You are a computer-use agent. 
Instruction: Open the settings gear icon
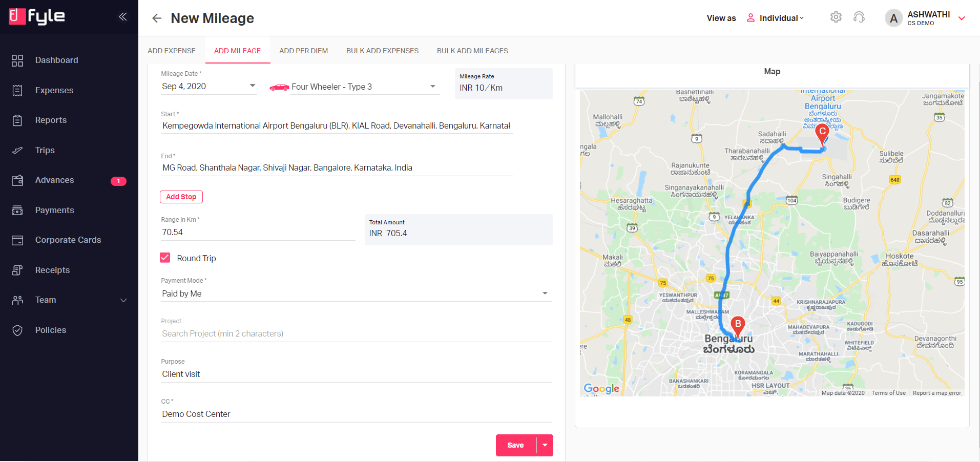click(836, 17)
